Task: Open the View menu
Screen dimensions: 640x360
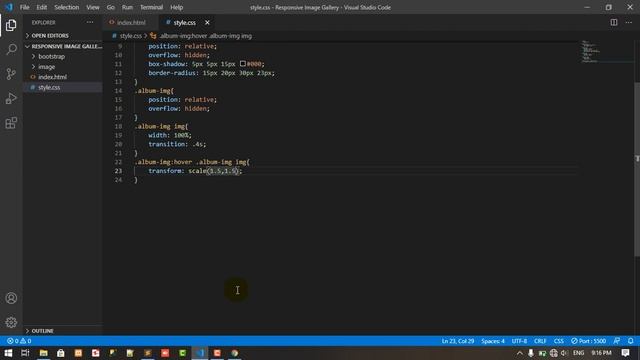Action: tap(93, 7)
